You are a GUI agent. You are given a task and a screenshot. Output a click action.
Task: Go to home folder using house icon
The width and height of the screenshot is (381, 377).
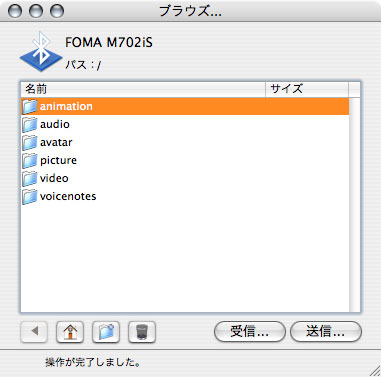pyautogui.click(x=70, y=332)
